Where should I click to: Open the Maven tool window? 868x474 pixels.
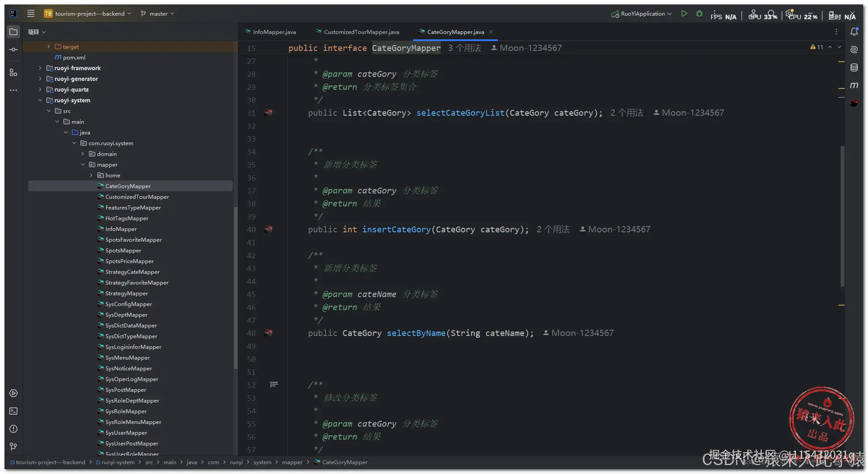[x=854, y=85]
